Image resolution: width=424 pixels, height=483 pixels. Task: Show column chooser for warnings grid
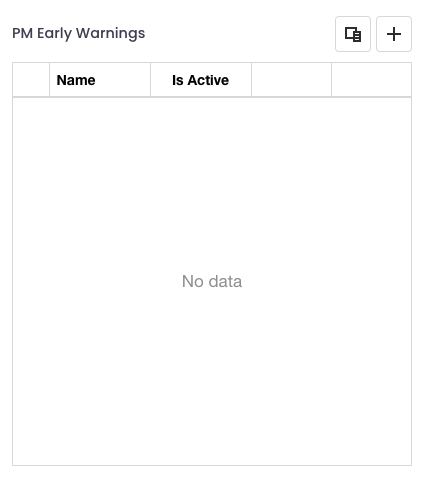click(353, 34)
